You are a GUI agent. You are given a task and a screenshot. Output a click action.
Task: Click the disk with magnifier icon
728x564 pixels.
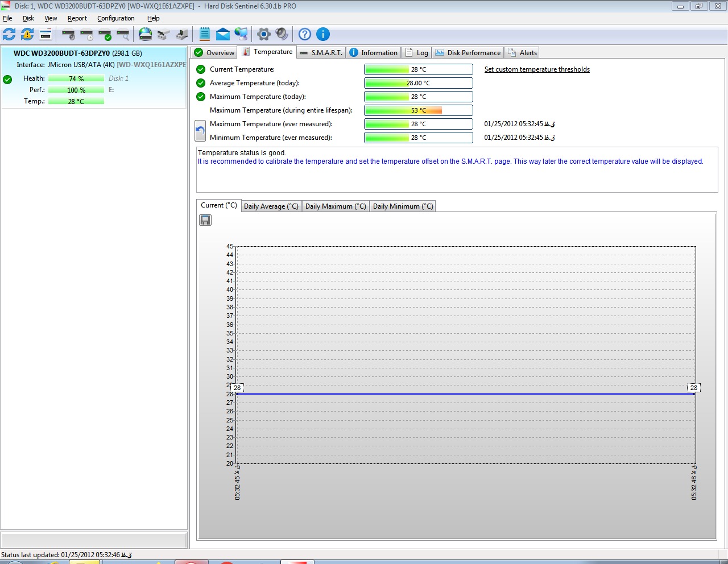click(123, 35)
